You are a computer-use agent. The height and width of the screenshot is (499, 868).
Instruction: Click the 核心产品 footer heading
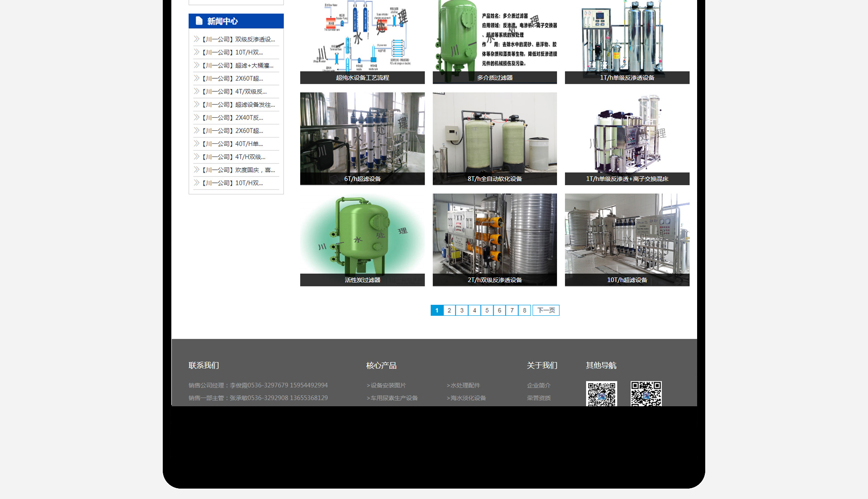click(x=382, y=366)
